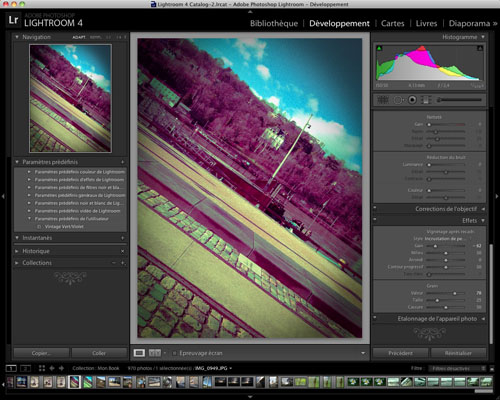Image resolution: width=500 pixels, height=400 pixels.
Task: Switch to loupe view mode icon
Action: [139, 353]
